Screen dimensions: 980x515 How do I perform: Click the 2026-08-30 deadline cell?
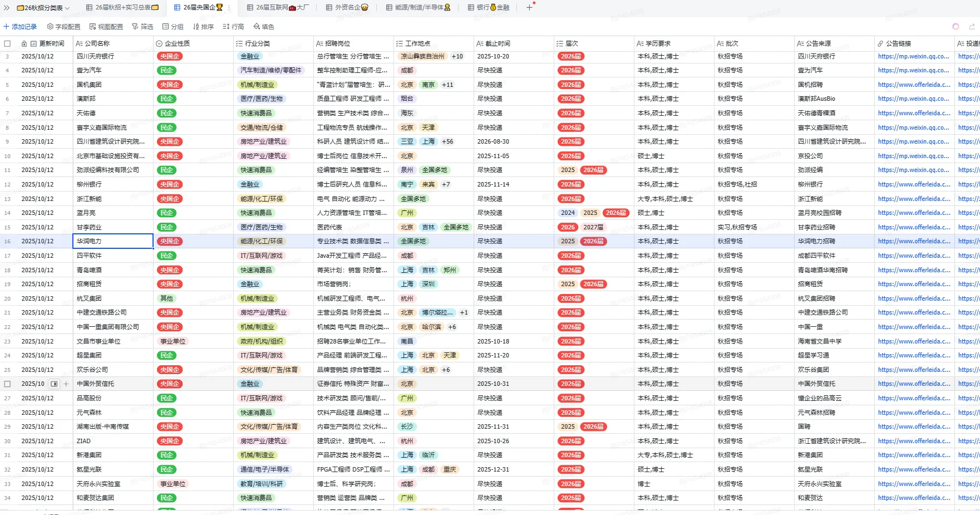coord(514,142)
